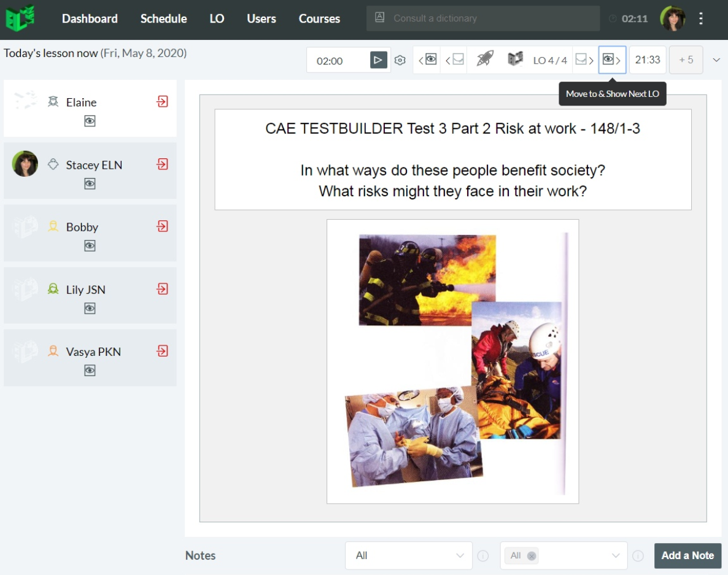The width and height of the screenshot is (728, 575).
Task: Toggle Lily JSN's eye visibility icon
Action: (x=90, y=308)
